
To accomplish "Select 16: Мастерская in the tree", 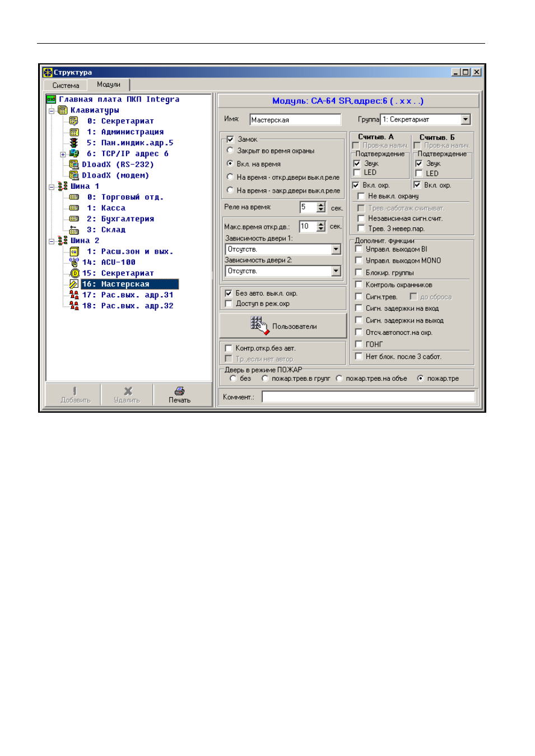I will click(130, 284).
